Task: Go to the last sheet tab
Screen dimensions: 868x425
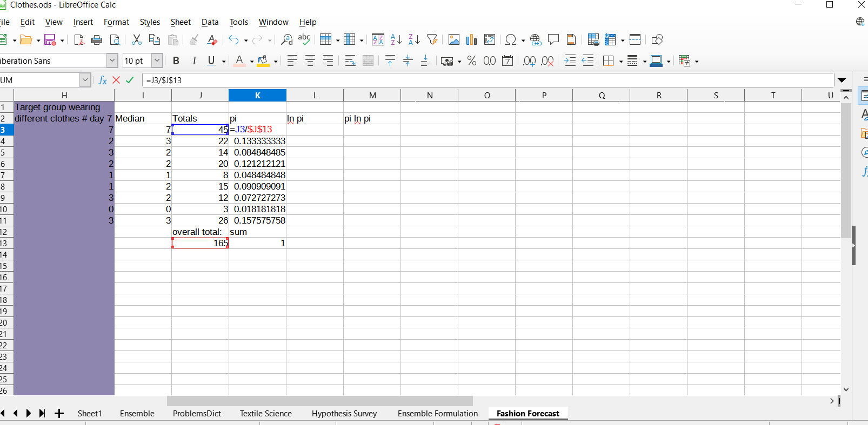Action: tap(42, 414)
